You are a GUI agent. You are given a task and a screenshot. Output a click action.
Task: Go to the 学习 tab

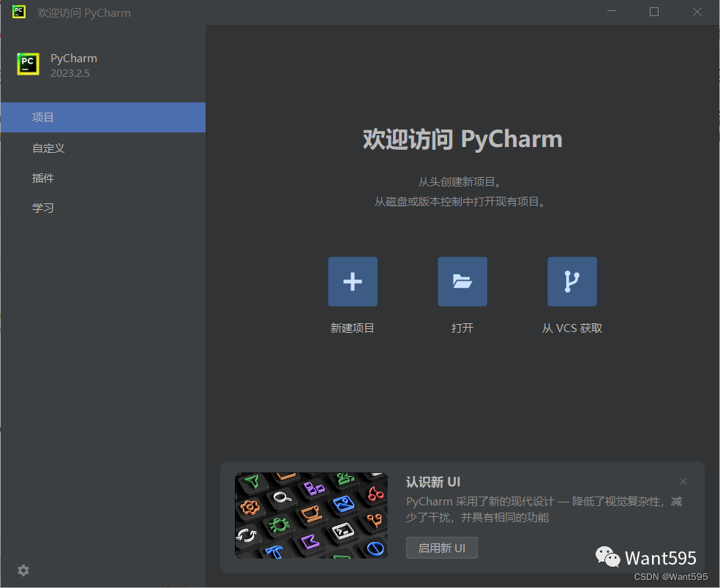(103, 208)
